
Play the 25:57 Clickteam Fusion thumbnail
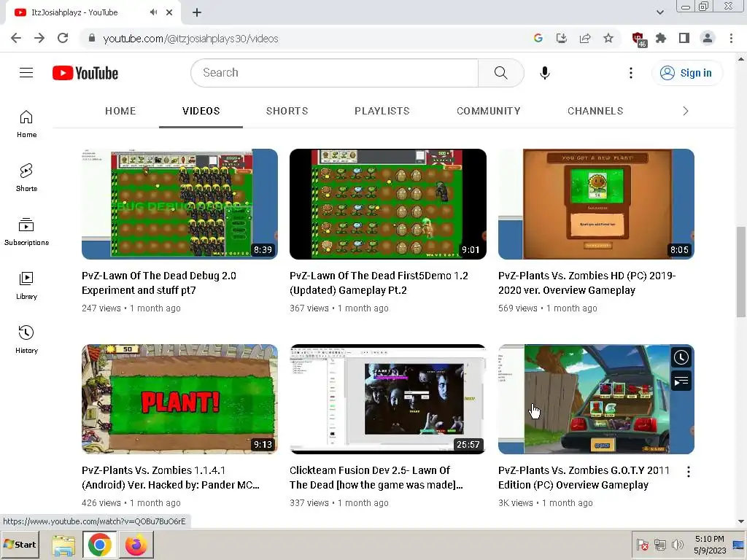pyautogui.click(x=388, y=399)
